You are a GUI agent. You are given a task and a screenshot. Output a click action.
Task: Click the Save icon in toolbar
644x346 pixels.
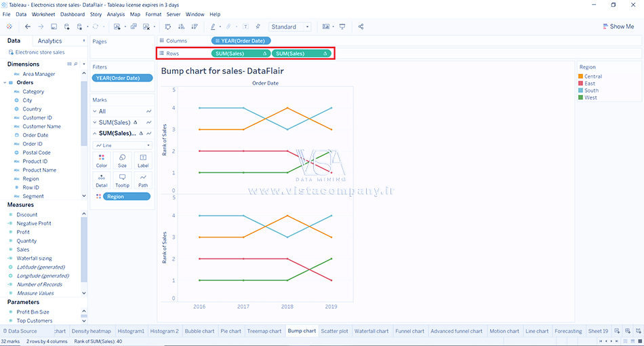pos(54,26)
